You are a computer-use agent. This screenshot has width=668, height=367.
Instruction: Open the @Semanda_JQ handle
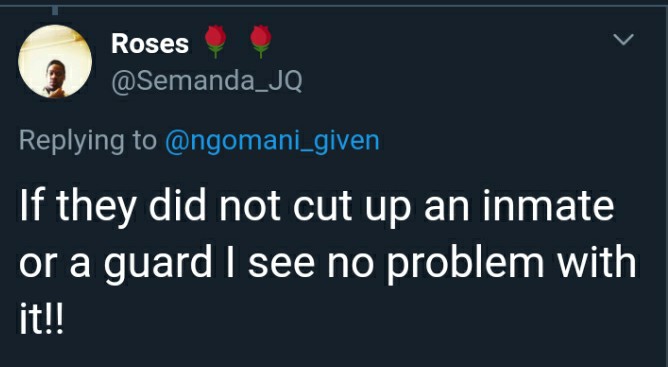point(207,81)
